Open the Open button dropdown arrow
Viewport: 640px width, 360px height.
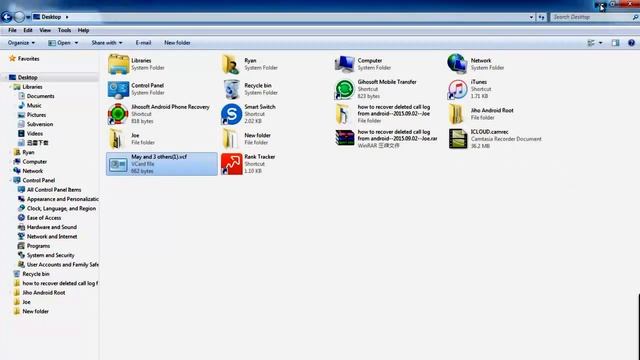point(76,43)
